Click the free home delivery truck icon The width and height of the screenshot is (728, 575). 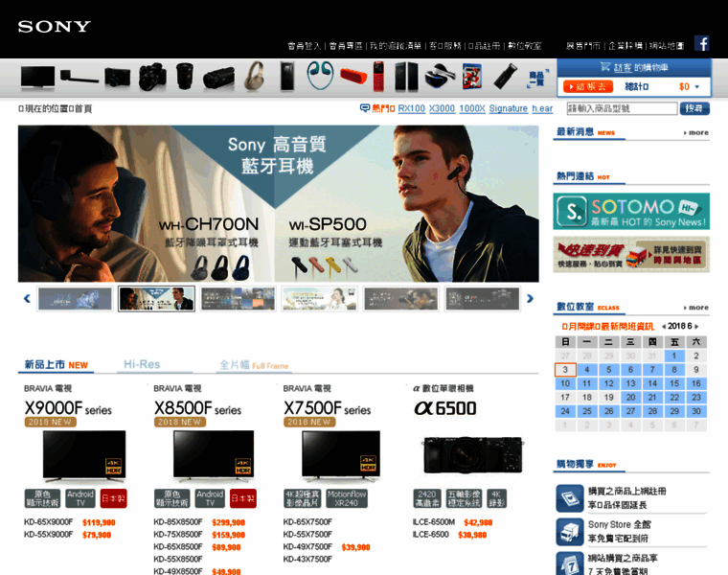pyautogui.click(x=570, y=532)
